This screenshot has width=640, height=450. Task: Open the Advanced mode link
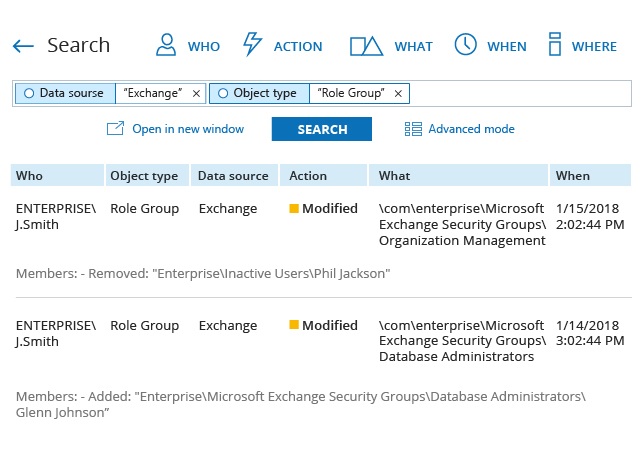[471, 129]
